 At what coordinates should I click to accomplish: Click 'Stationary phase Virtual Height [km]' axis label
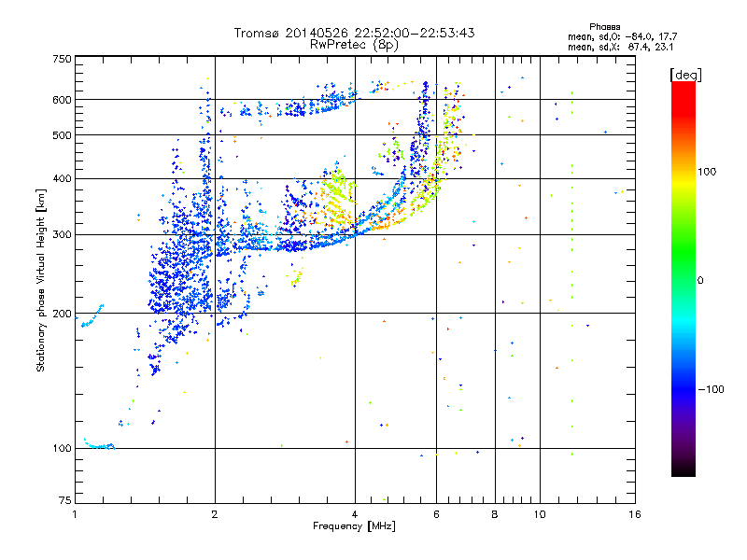click(41, 281)
